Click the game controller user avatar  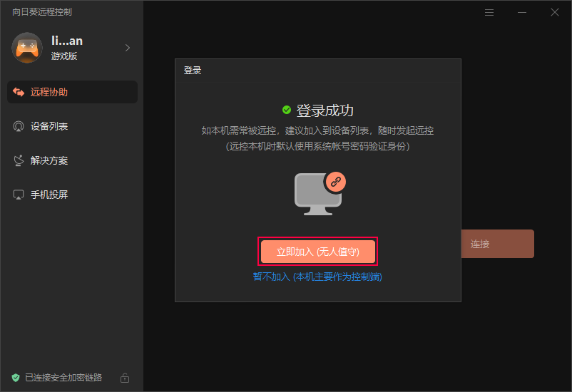point(27,48)
